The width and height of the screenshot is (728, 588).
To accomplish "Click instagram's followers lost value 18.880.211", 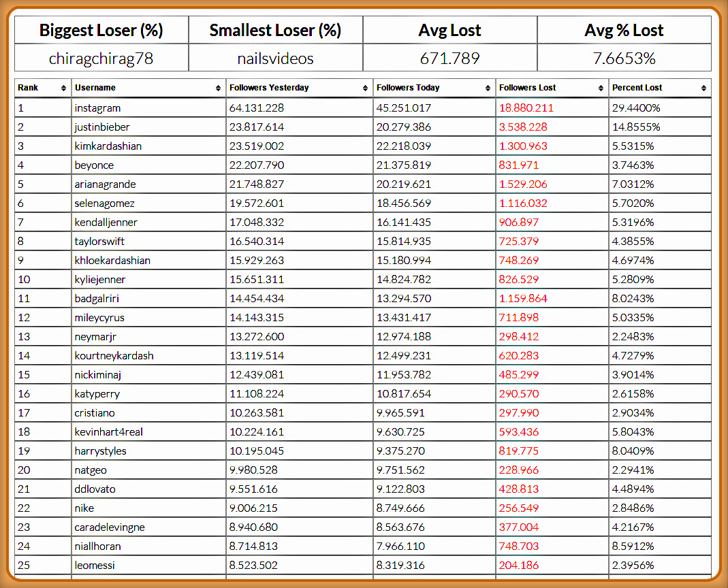I will pos(526,108).
